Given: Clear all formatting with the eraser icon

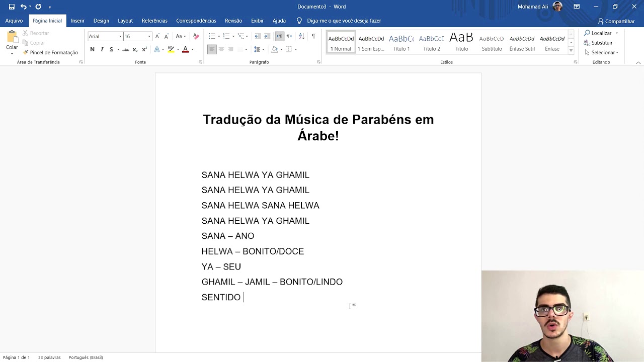Looking at the screenshot, I should pyautogui.click(x=196, y=36).
